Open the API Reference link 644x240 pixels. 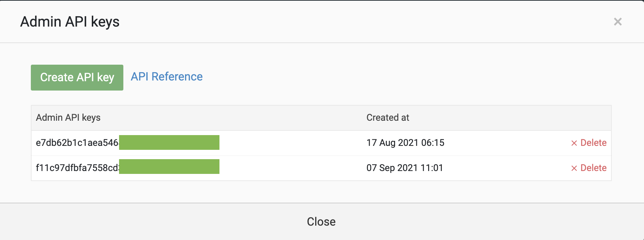(x=166, y=77)
